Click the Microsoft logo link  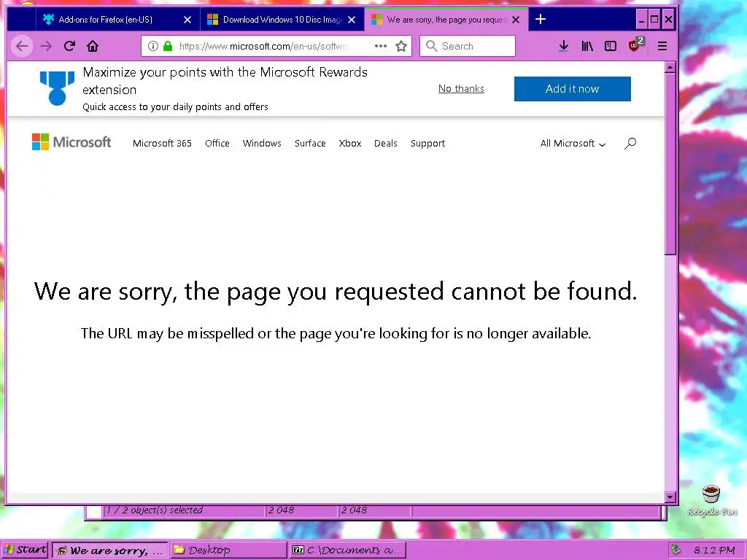point(71,142)
